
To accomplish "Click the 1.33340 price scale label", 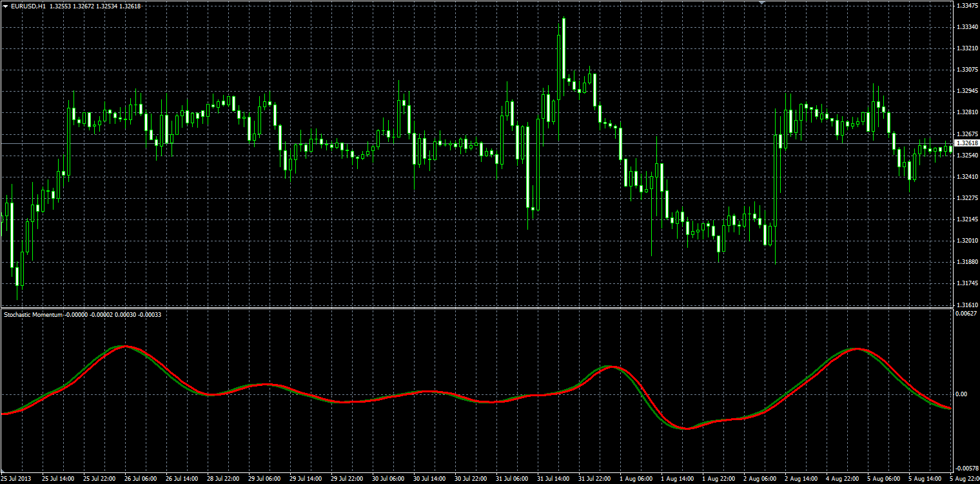I will [x=966, y=27].
